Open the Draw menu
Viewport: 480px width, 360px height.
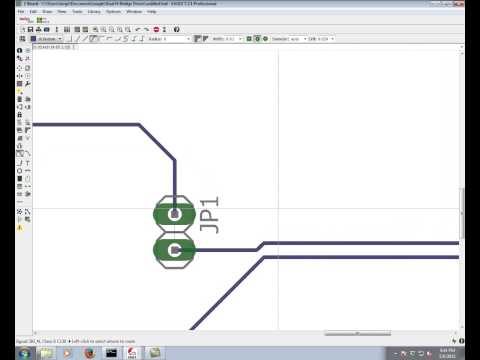click(47, 12)
